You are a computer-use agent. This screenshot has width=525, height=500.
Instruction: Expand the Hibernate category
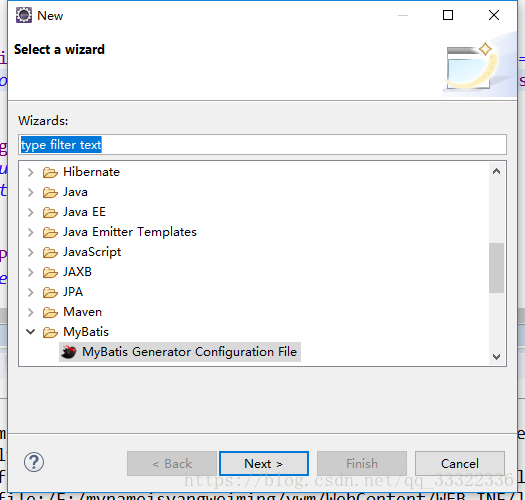pyautogui.click(x=30, y=172)
